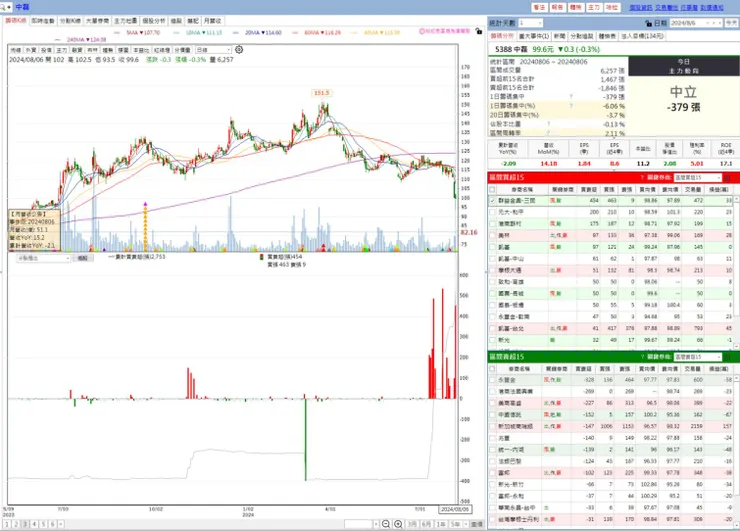The width and height of the screenshot is (740, 531).
Task: Open the stock search magnifier icon
Action: point(3,7)
